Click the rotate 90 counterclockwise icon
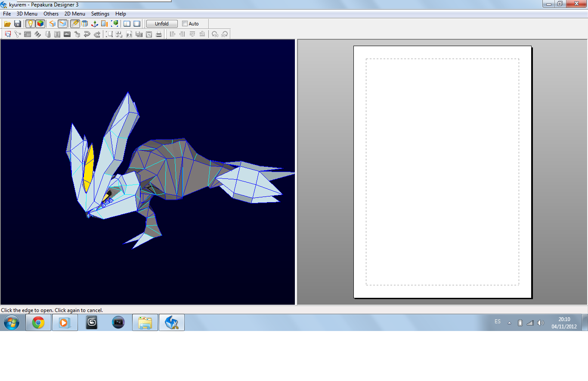 (215, 34)
